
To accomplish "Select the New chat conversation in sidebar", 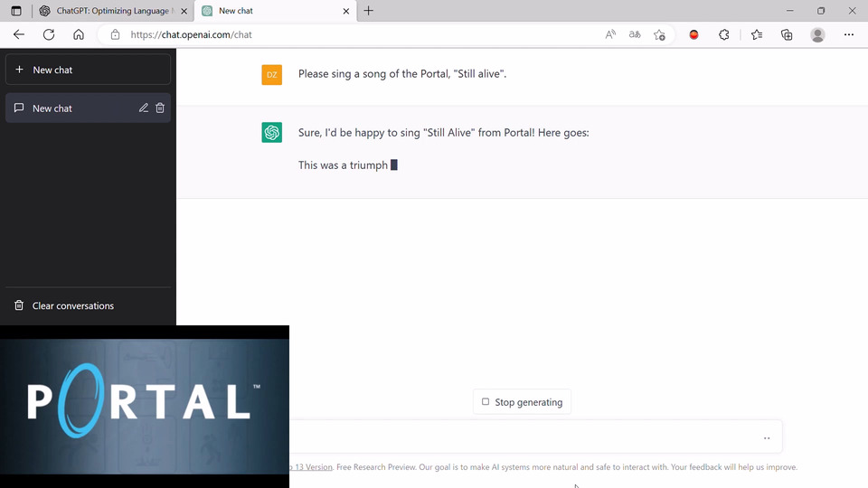I will point(88,108).
